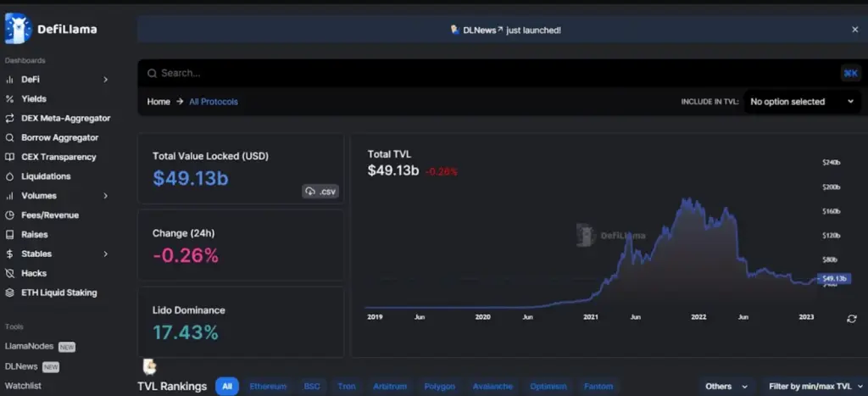The height and width of the screenshot is (396, 868).
Task: Click the chart reset refresh icon
Action: [851, 319]
